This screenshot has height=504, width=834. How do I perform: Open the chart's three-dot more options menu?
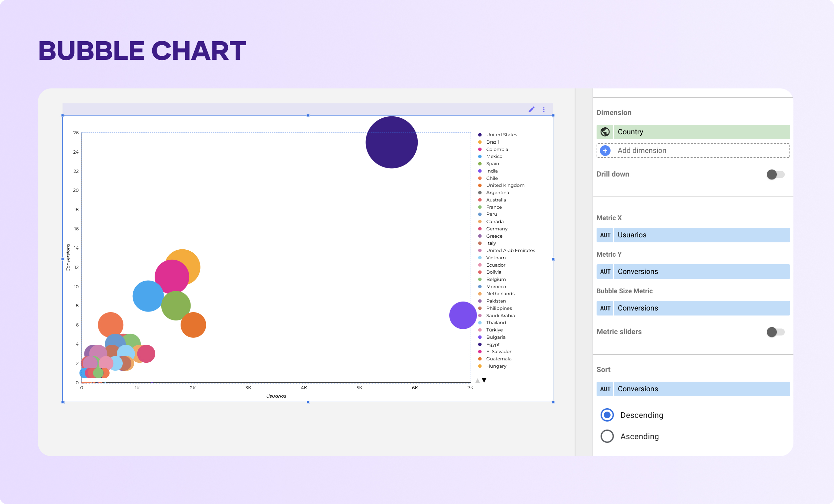pos(544,110)
